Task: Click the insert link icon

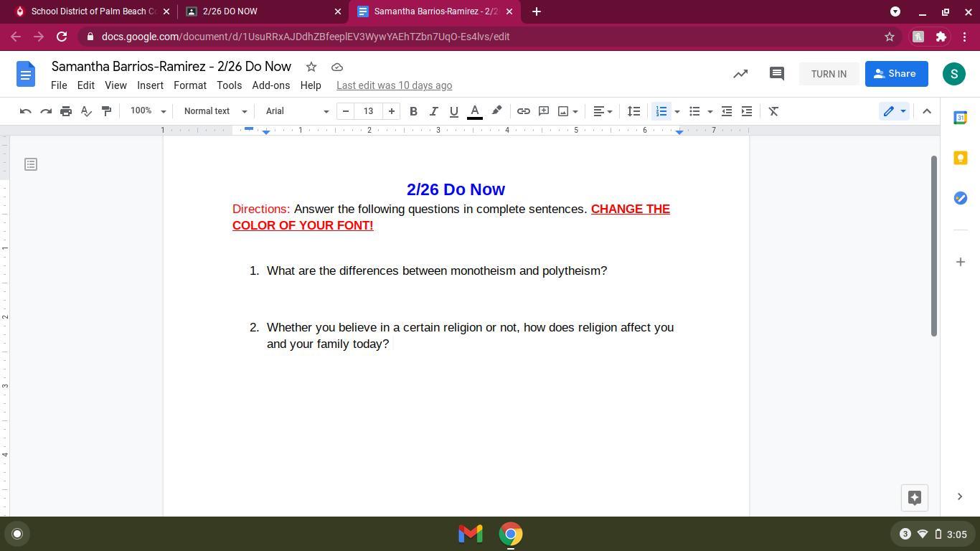Action: [524, 111]
